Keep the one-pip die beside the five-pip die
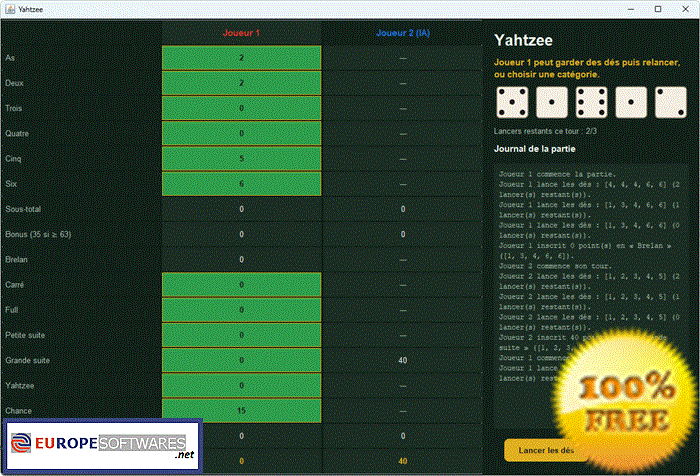Viewport: 700px width, 476px height. pos(552,102)
